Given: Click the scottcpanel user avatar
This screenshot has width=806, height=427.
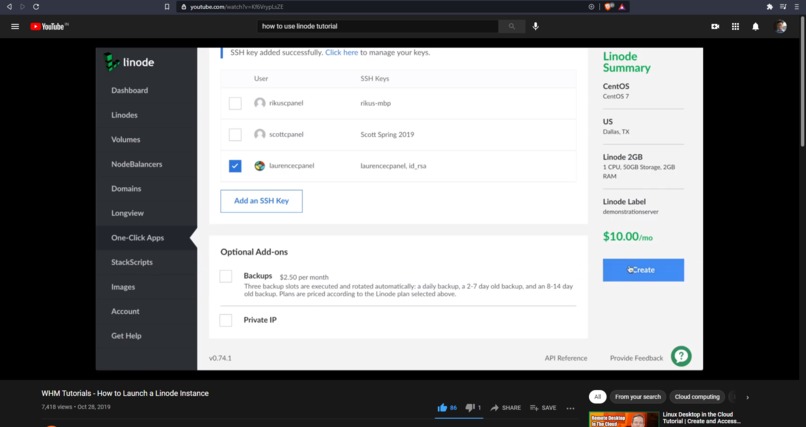Looking at the screenshot, I should [260, 134].
